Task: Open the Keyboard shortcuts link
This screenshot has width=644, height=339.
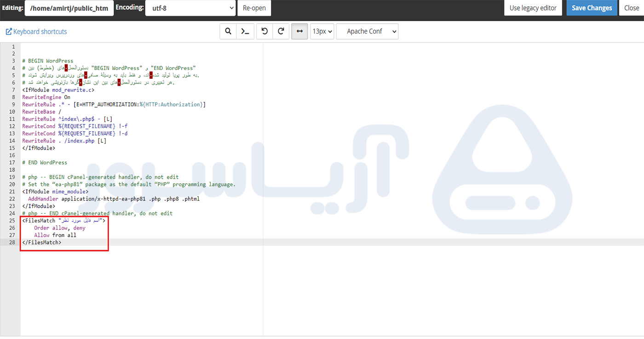Action: click(x=36, y=32)
